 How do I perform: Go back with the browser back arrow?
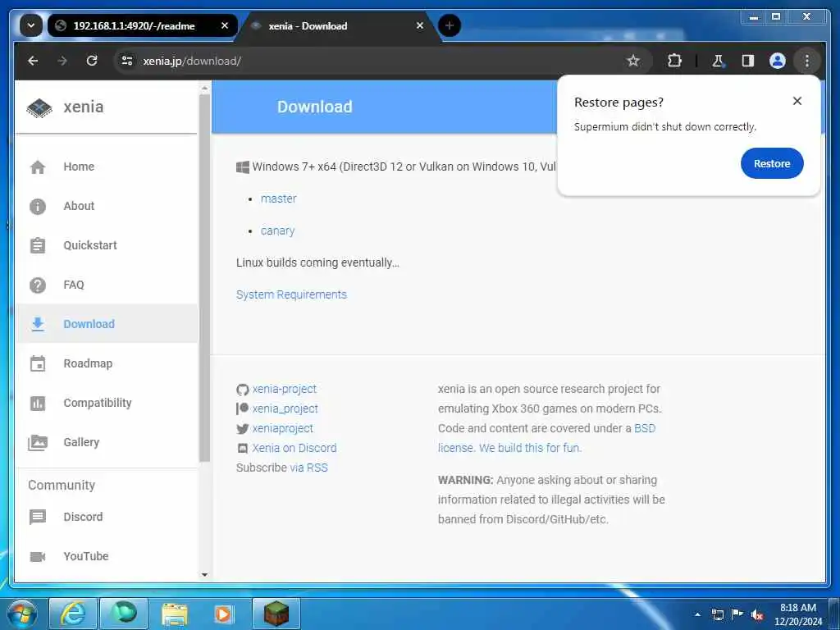click(33, 61)
